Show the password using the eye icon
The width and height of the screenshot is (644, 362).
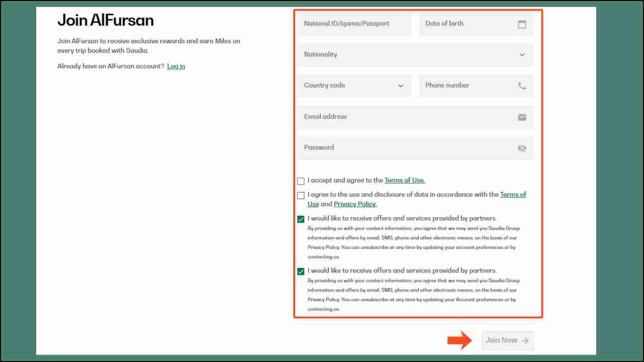[x=522, y=148]
